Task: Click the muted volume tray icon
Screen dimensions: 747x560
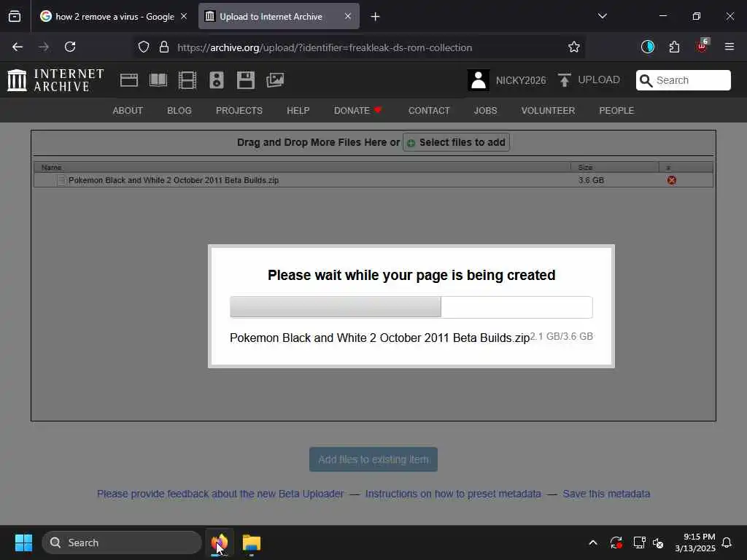Action: pyautogui.click(x=658, y=542)
